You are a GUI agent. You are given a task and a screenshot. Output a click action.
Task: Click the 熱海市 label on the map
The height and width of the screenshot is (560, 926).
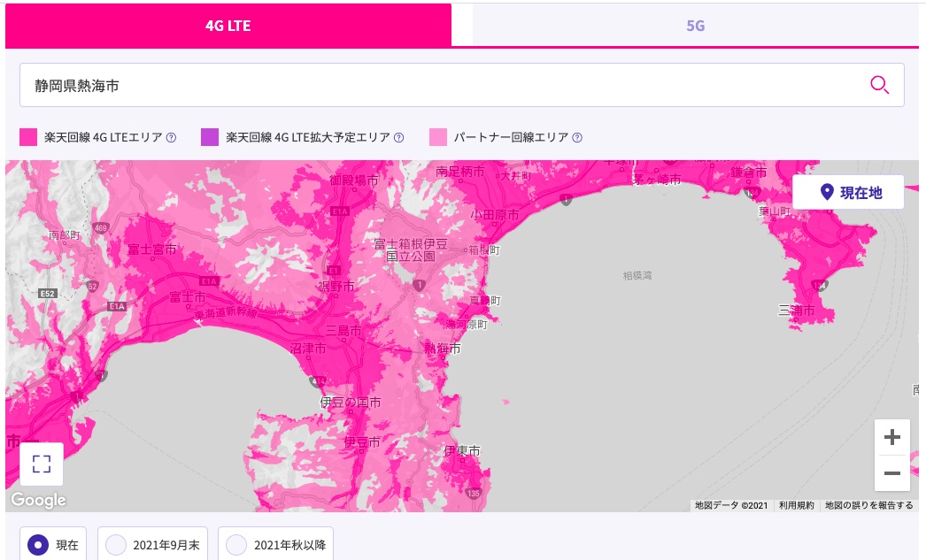pos(443,349)
